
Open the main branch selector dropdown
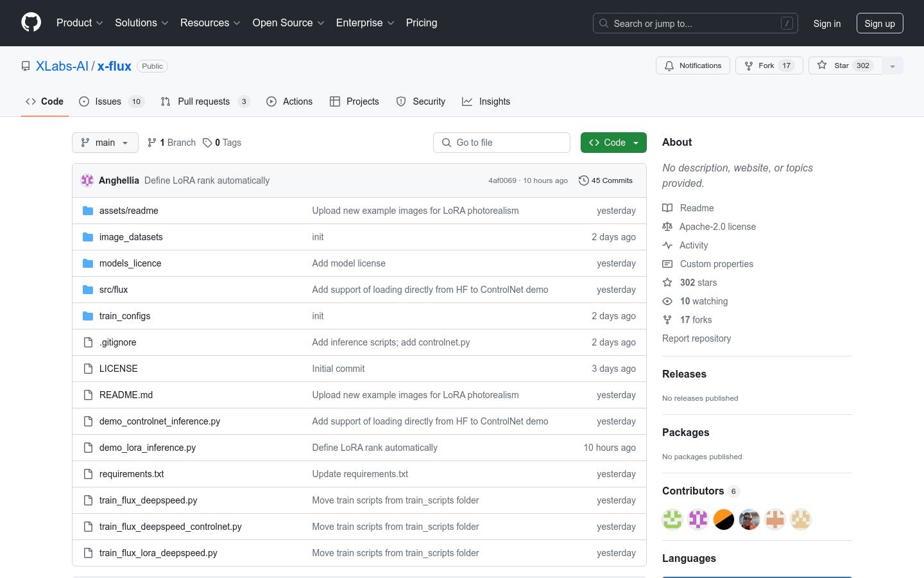[x=105, y=143]
